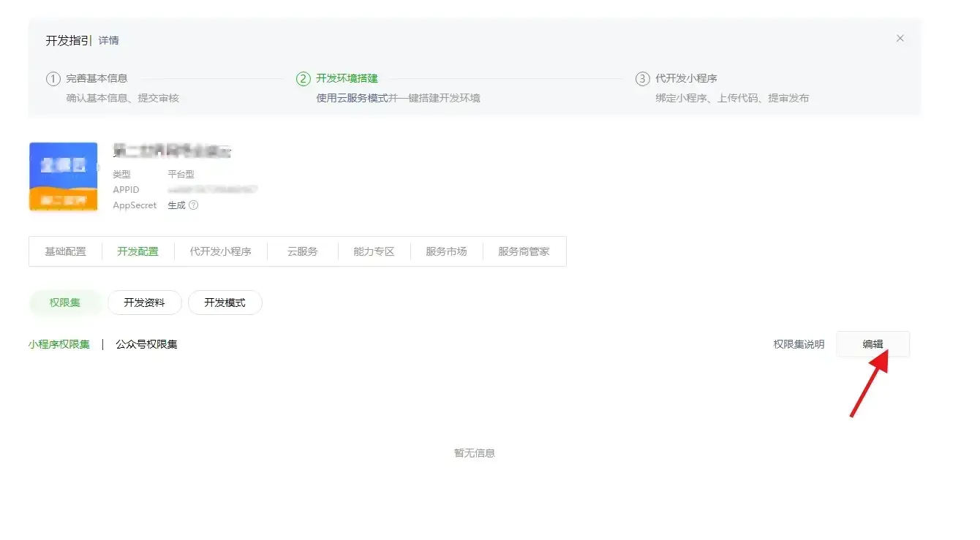This screenshot has height=540, width=980.
Task: Close the 开发指引 guide panel
Action: 900,39
